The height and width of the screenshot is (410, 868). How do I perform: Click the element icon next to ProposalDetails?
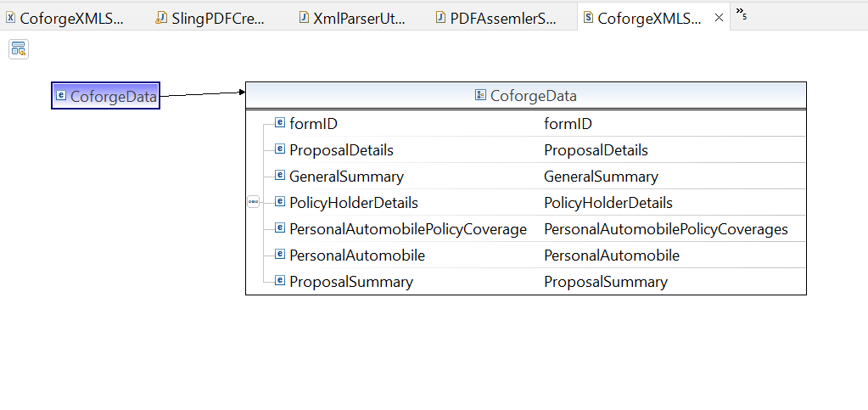[280, 149]
